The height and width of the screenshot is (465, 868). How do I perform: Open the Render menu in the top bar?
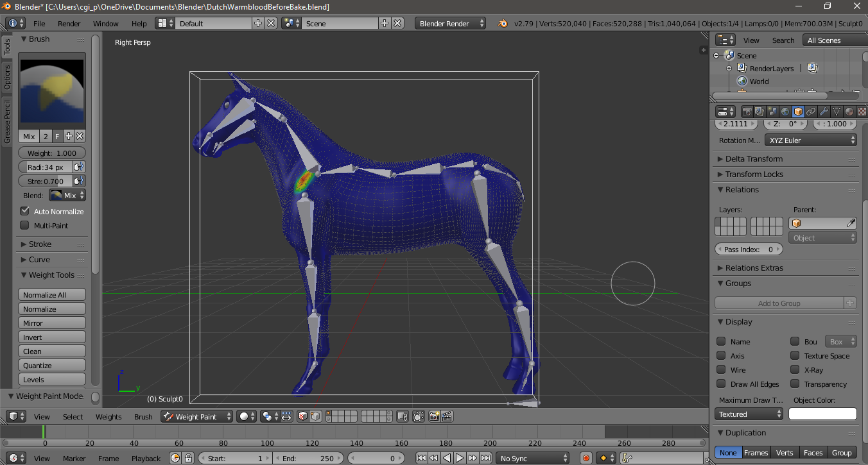pyautogui.click(x=69, y=23)
